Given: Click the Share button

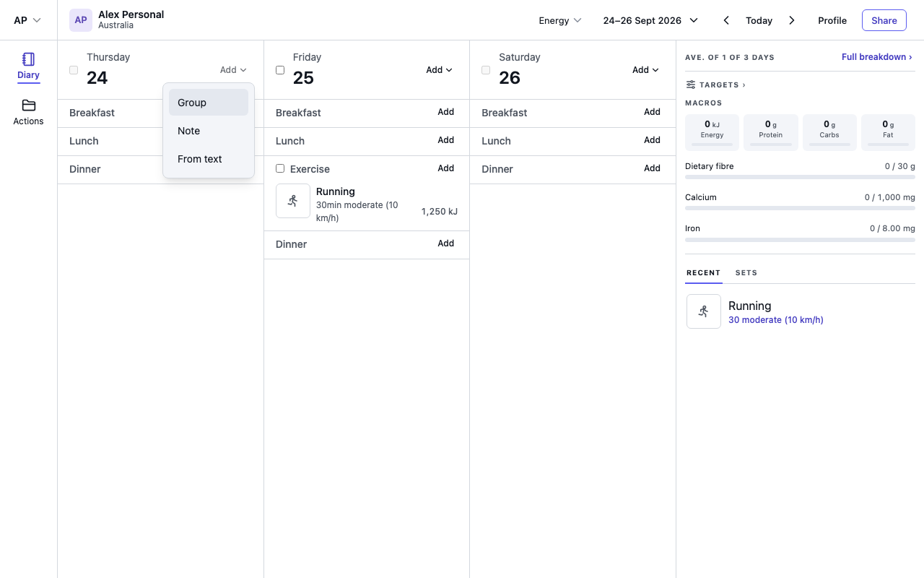Looking at the screenshot, I should click(x=884, y=20).
